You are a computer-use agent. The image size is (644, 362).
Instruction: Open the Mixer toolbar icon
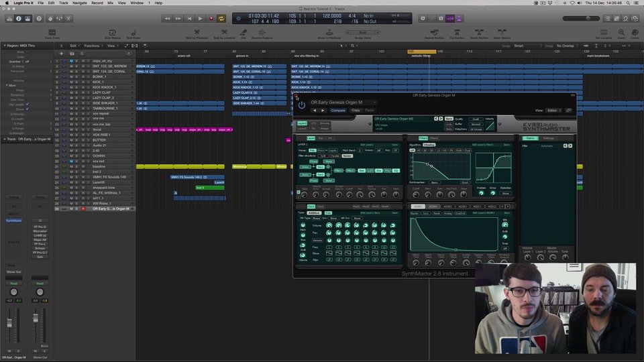[60, 19]
